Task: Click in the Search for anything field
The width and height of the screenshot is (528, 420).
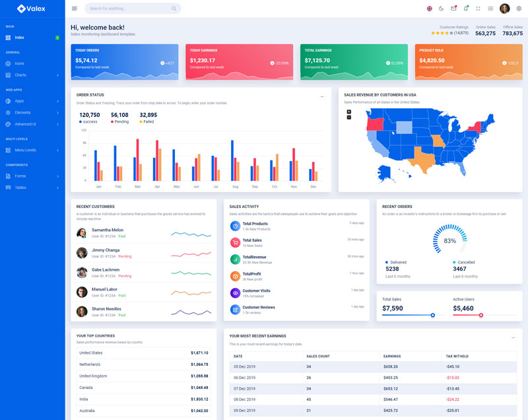Action: [x=125, y=9]
